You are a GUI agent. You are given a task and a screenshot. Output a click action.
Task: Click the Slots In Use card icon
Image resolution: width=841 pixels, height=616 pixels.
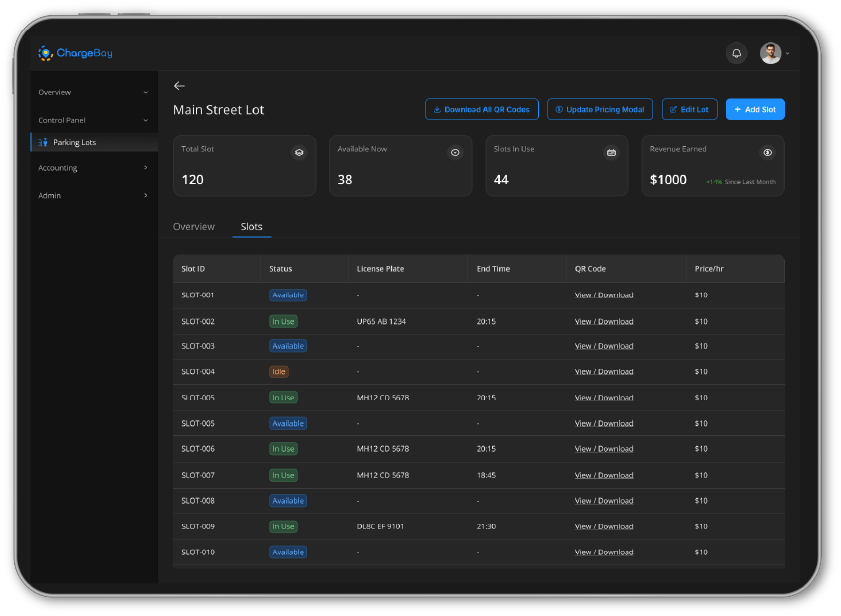pyautogui.click(x=611, y=153)
